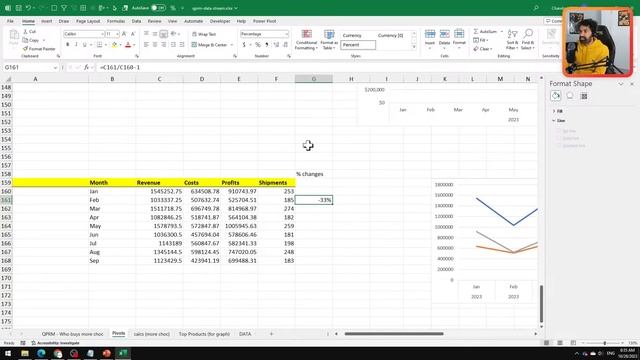Increase font size with the large A icon
Screen dimensions: 640x360
point(124,34)
